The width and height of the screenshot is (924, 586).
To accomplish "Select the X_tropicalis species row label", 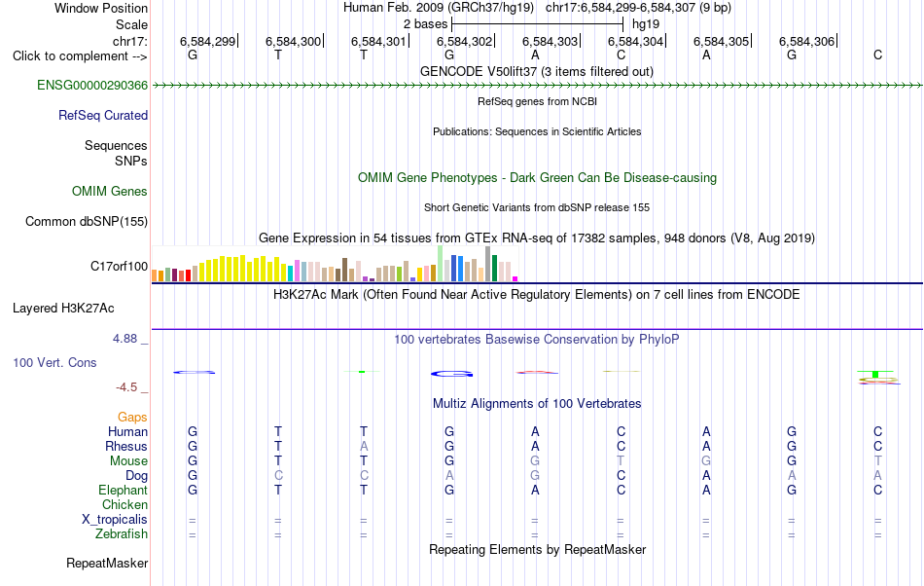I will point(115,520).
